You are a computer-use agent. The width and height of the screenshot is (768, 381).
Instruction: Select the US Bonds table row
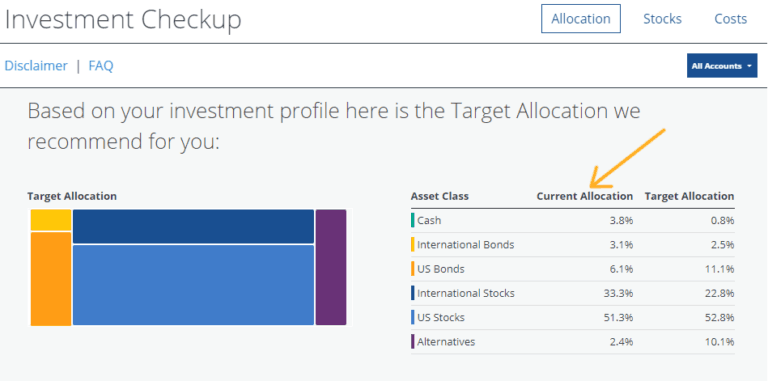[x=573, y=269]
